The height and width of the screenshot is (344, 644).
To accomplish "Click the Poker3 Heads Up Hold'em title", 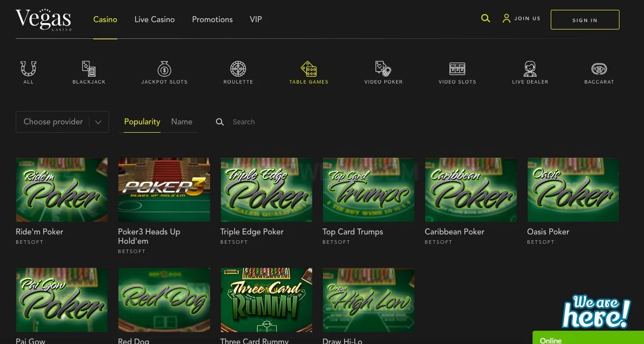I will click(149, 236).
